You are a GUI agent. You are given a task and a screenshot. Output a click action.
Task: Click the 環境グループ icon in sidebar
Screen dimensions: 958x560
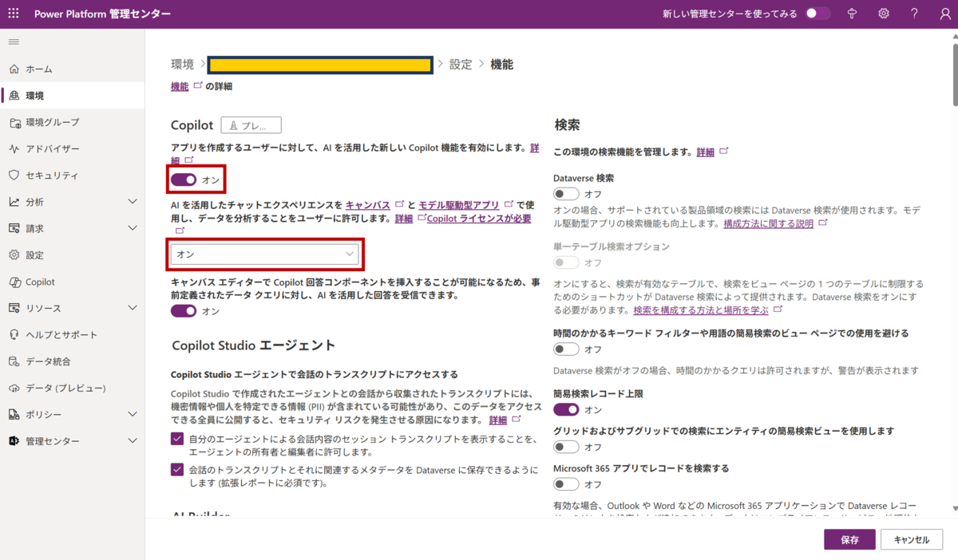pyautogui.click(x=14, y=122)
